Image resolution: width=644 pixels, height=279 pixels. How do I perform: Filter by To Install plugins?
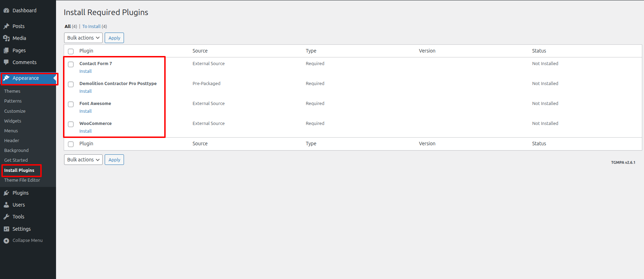point(91,26)
